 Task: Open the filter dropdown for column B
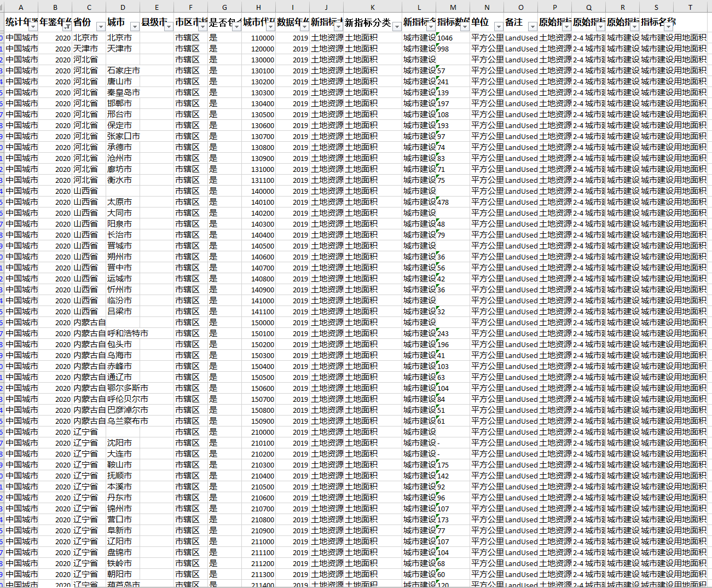(67, 27)
